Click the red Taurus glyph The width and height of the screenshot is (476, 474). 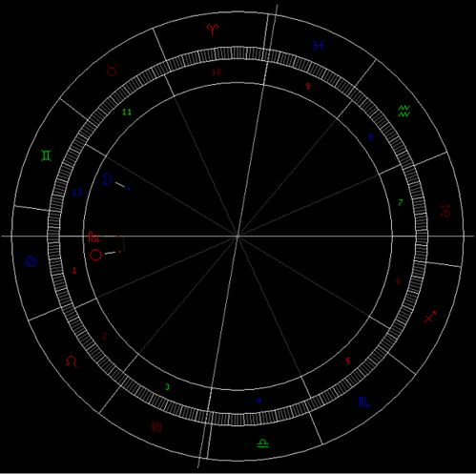pos(113,71)
